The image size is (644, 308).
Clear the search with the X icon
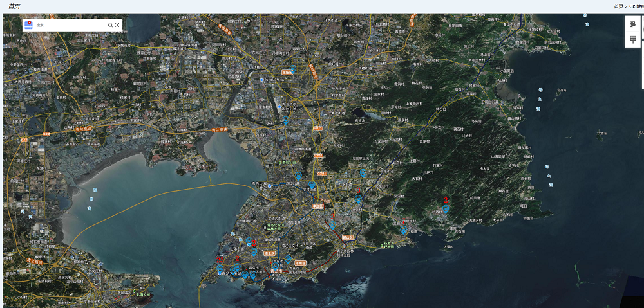pos(117,25)
